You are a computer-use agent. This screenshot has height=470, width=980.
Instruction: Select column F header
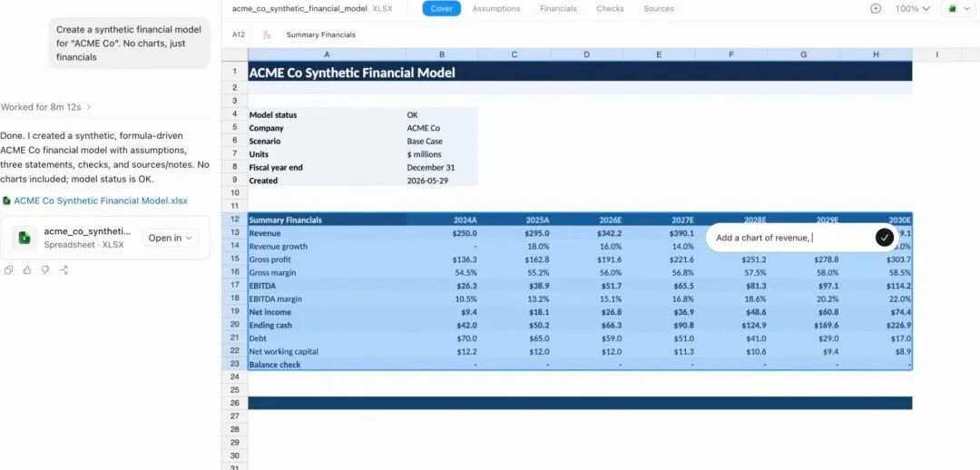pos(731,55)
